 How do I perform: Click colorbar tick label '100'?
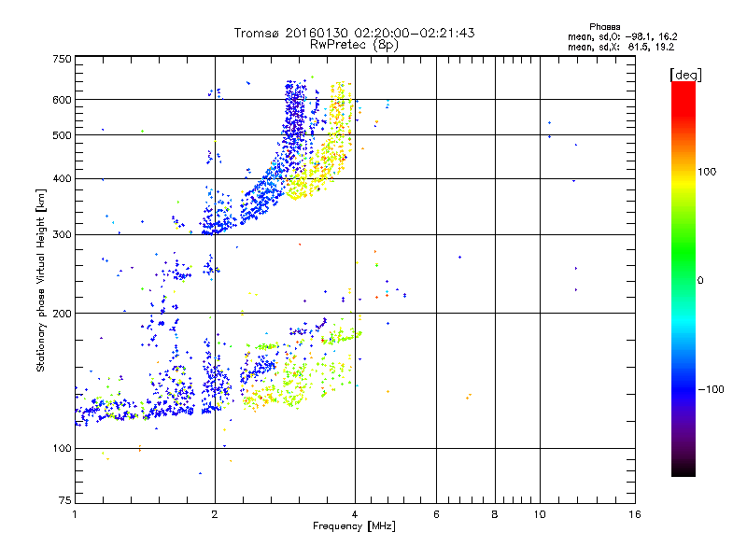[x=707, y=172]
